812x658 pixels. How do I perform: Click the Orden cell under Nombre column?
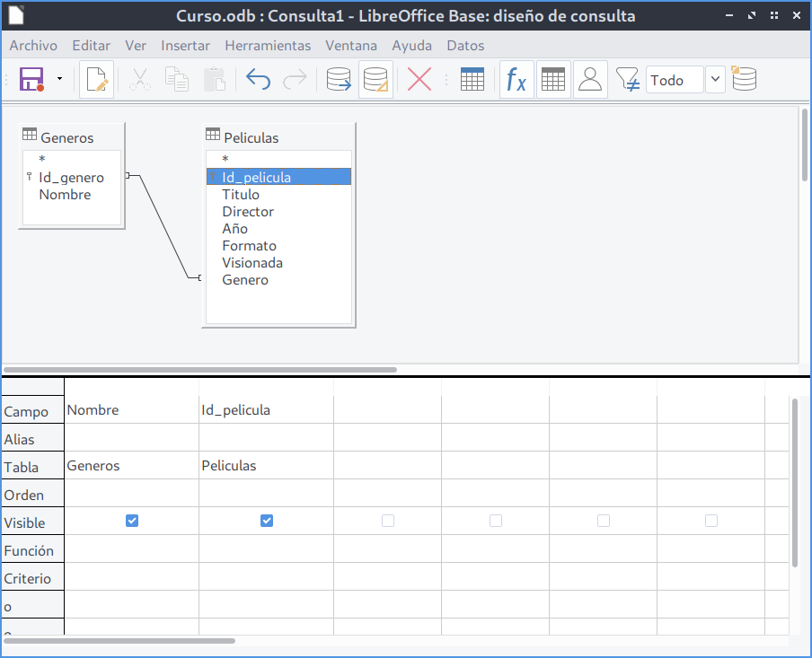click(131, 494)
